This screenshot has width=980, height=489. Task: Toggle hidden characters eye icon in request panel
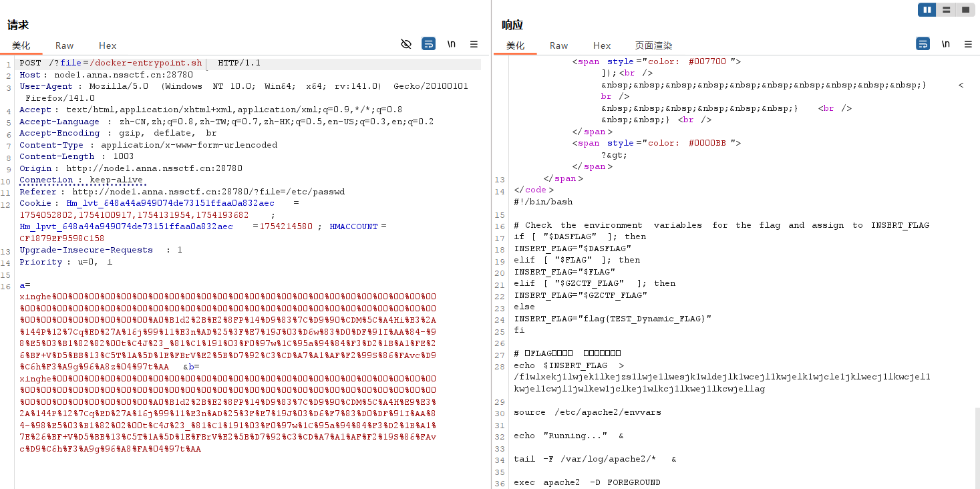406,44
